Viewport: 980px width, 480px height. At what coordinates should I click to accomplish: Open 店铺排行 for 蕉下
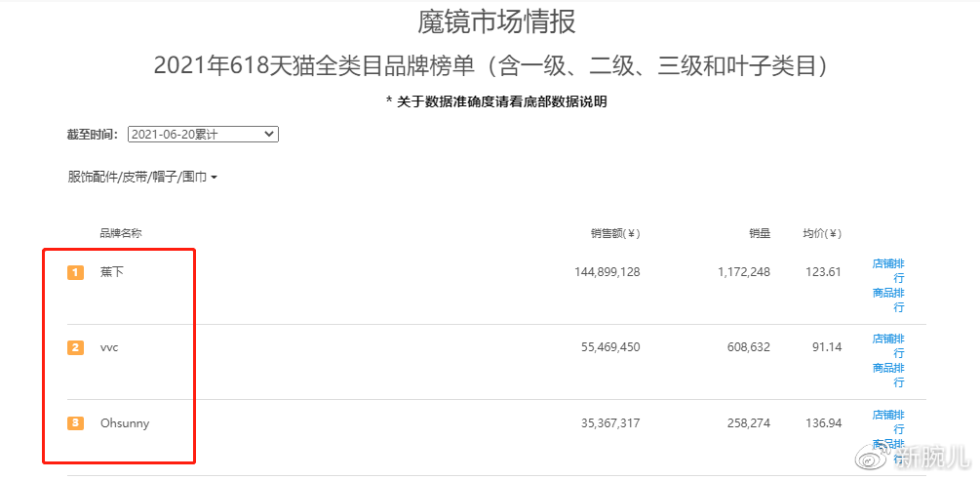coord(888,270)
